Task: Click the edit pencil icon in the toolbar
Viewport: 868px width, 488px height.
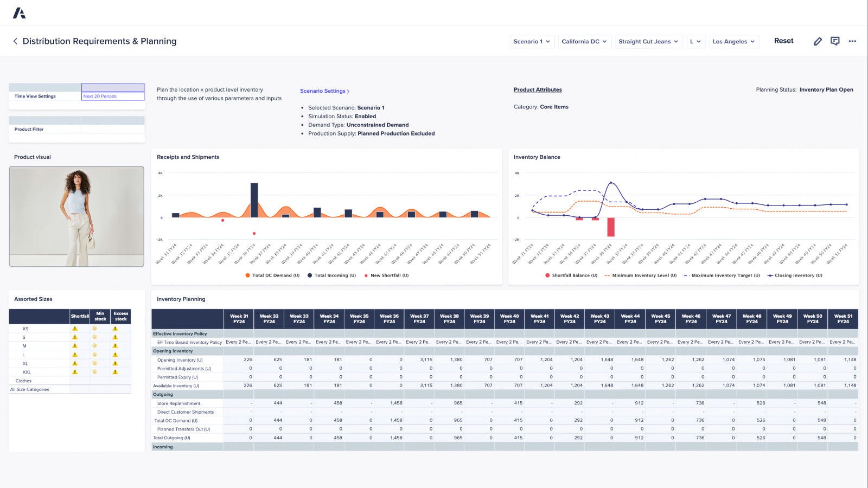Action: pyautogui.click(x=818, y=41)
